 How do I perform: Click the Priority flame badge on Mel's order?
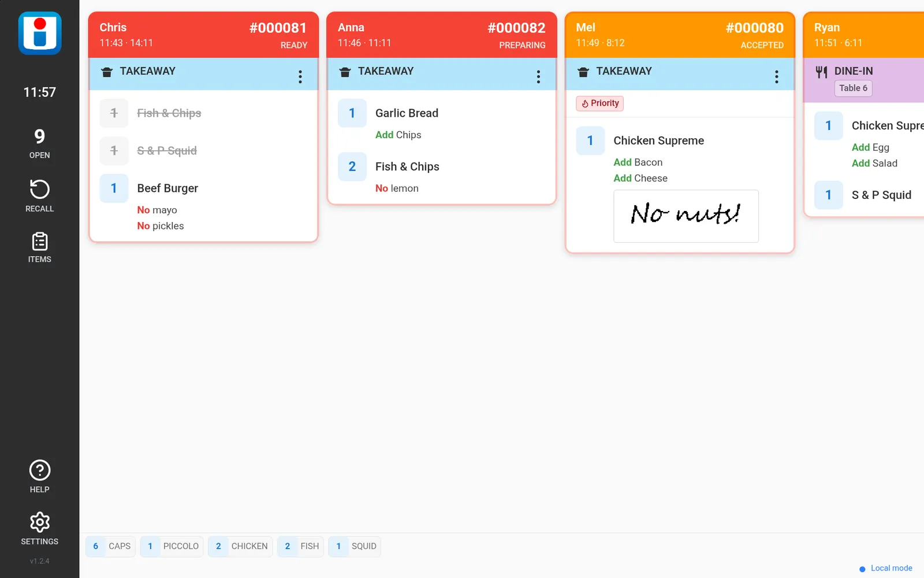599,103
